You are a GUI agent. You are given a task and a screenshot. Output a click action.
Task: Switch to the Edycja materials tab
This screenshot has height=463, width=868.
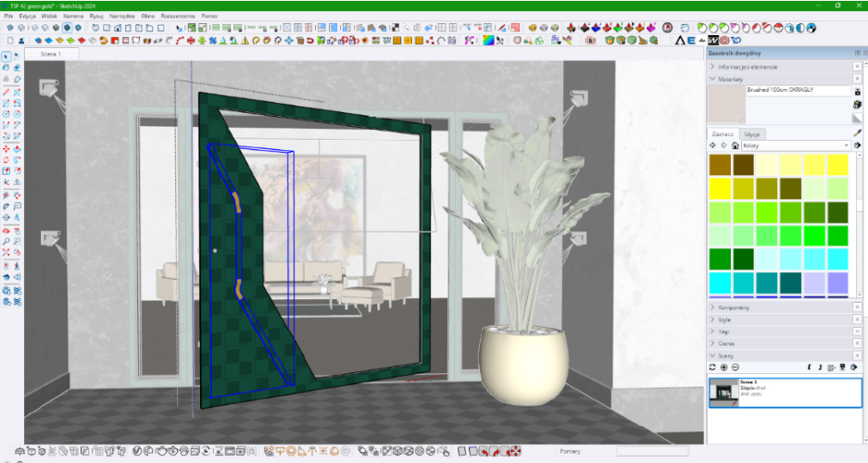pos(752,134)
